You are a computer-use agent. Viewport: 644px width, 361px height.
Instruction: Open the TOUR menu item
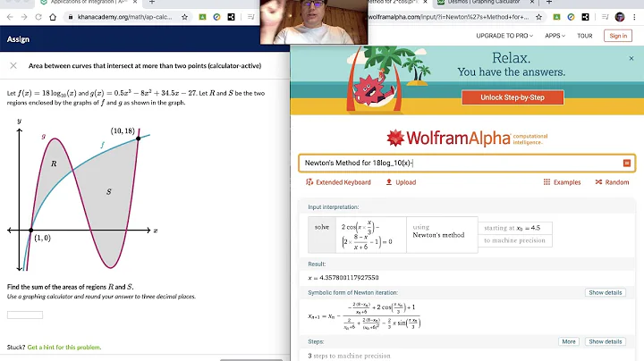click(x=584, y=36)
